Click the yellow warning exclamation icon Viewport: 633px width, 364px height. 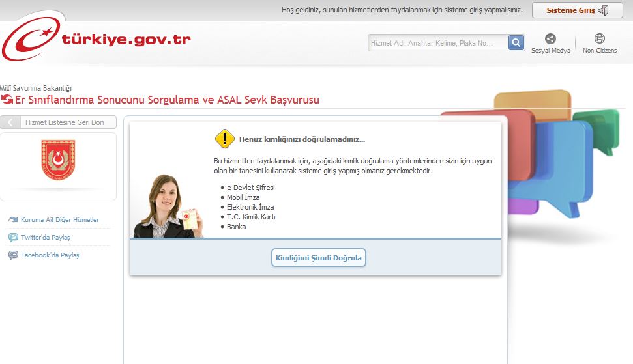click(x=224, y=139)
